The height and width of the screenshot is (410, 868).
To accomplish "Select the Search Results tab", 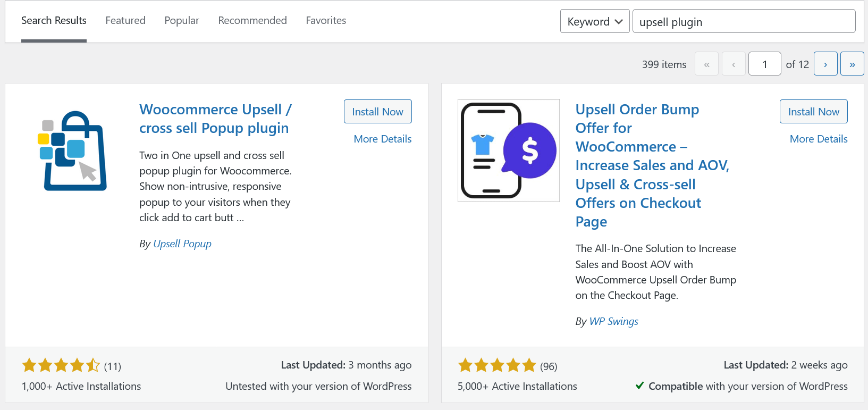I will coord(54,20).
